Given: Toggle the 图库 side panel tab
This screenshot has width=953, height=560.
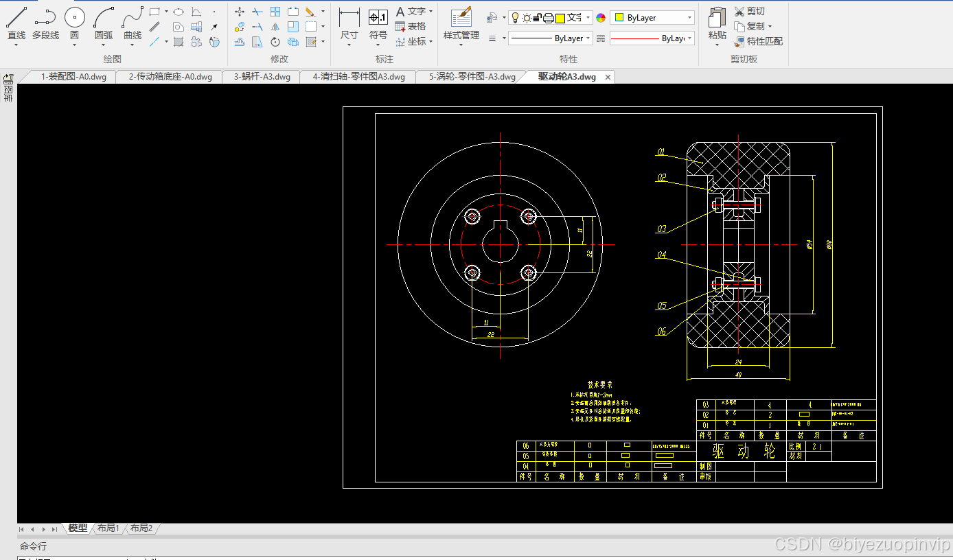Looking at the screenshot, I should pos(8,88).
